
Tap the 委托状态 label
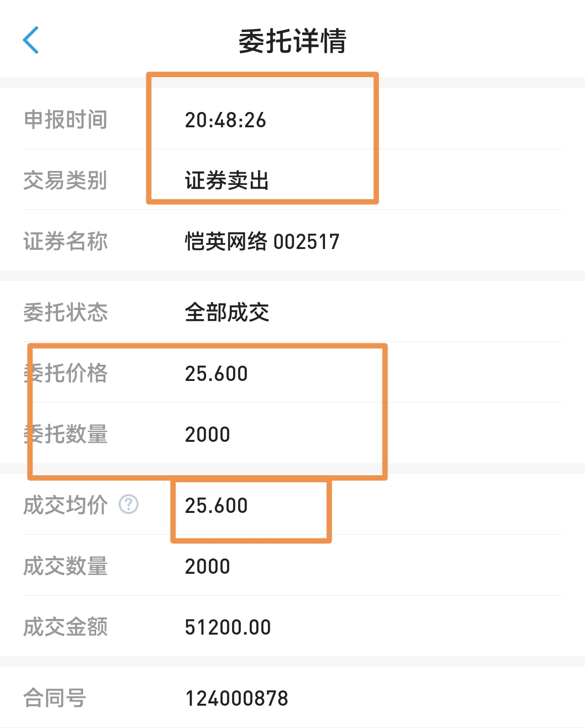click(65, 312)
